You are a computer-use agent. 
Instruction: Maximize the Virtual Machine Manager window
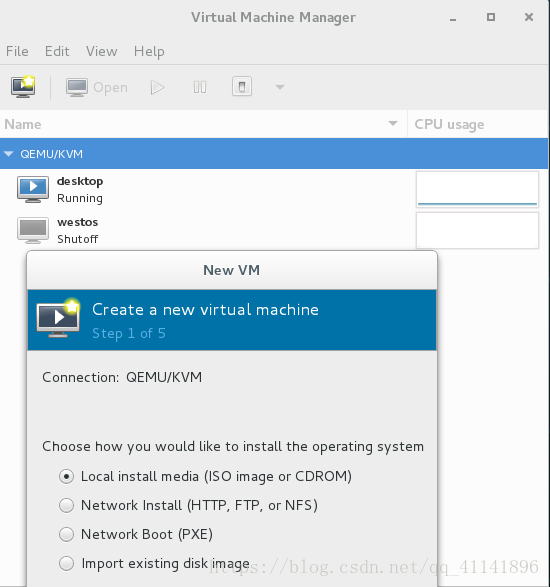(491, 17)
